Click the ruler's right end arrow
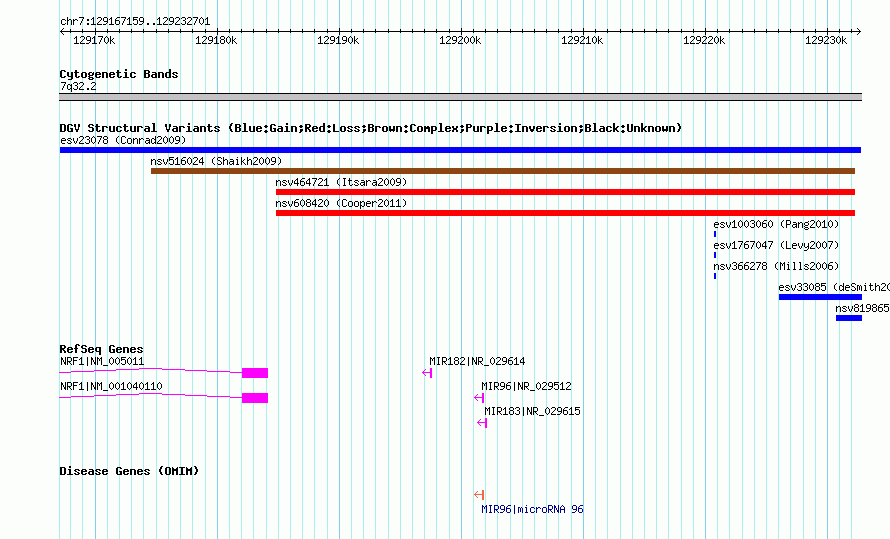The height and width of the screenshot is (539, 890). click(x=859, y=32)
